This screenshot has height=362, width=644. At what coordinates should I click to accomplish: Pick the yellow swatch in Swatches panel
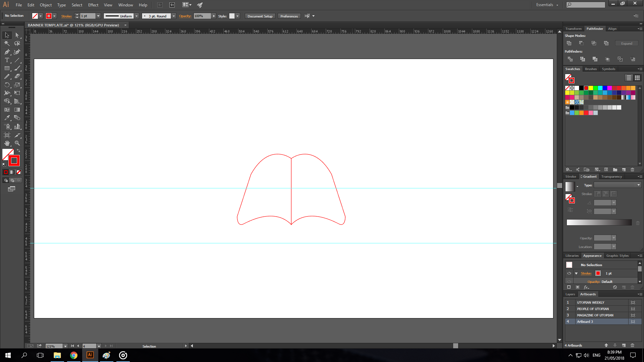tap(591, 88)
